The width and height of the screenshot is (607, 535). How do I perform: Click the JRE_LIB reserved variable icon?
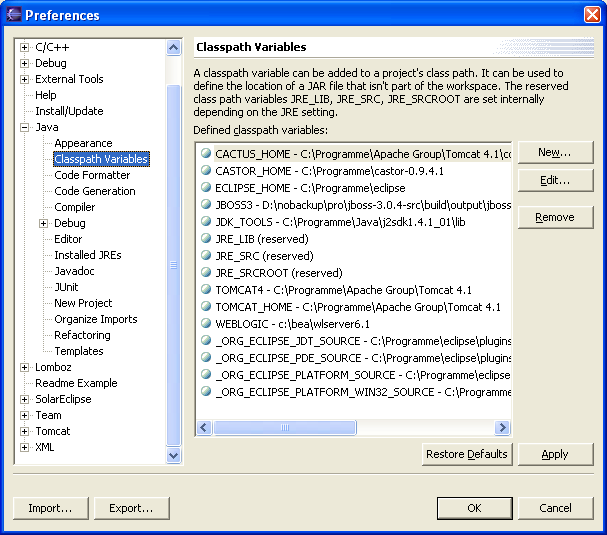206,239
